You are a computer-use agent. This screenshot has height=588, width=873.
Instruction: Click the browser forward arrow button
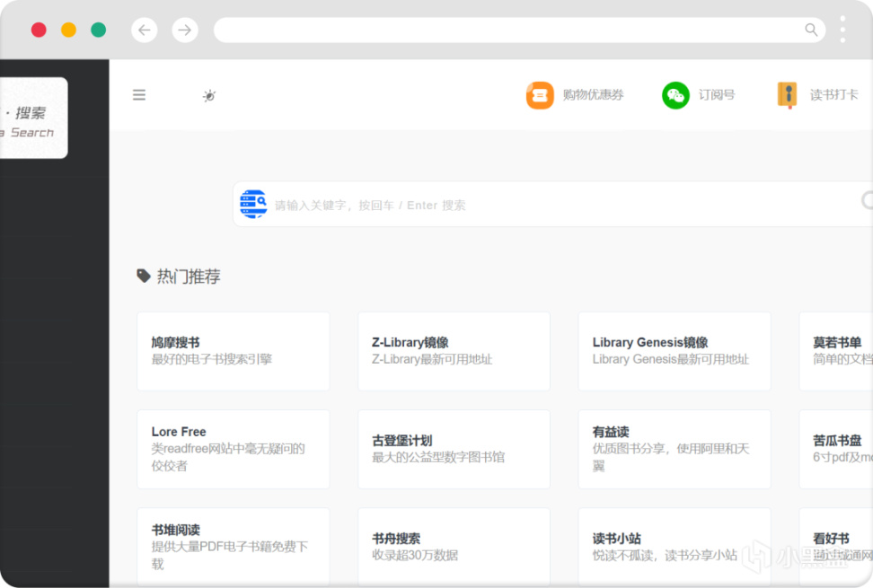point(185,30)
